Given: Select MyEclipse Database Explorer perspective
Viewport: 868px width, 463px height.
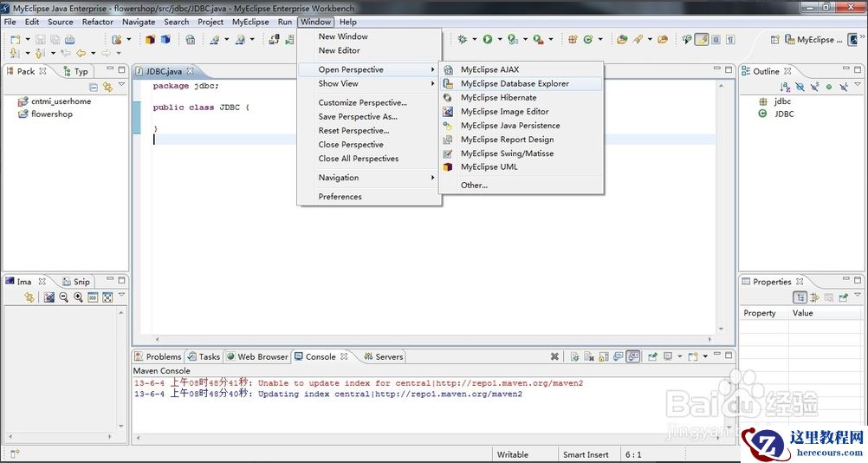Looking at the screenshot, I should [515, 83].
